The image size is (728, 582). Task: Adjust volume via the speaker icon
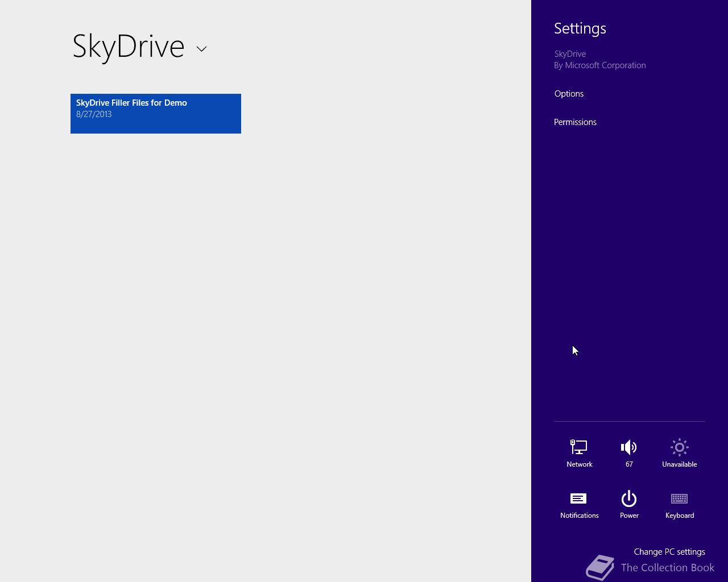628,447
